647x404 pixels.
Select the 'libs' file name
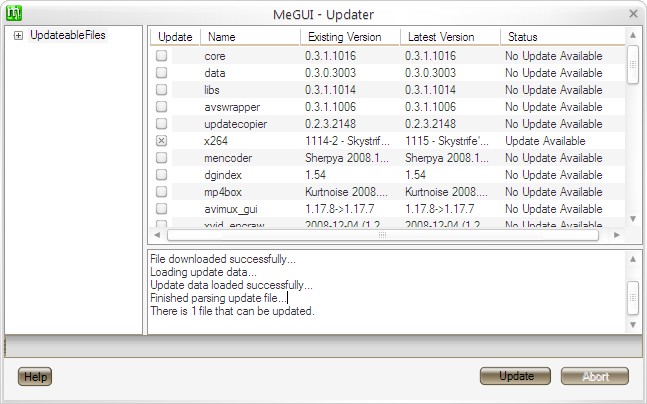tap(212, 90)
